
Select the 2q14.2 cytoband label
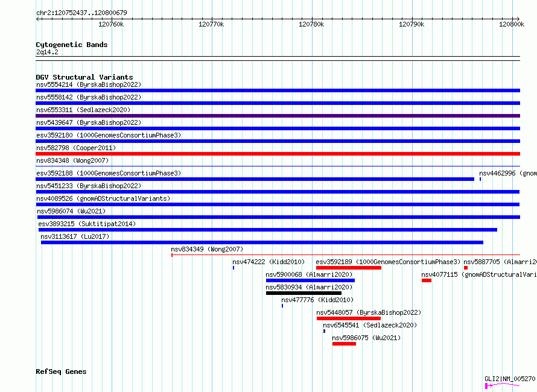coord(47,52)
